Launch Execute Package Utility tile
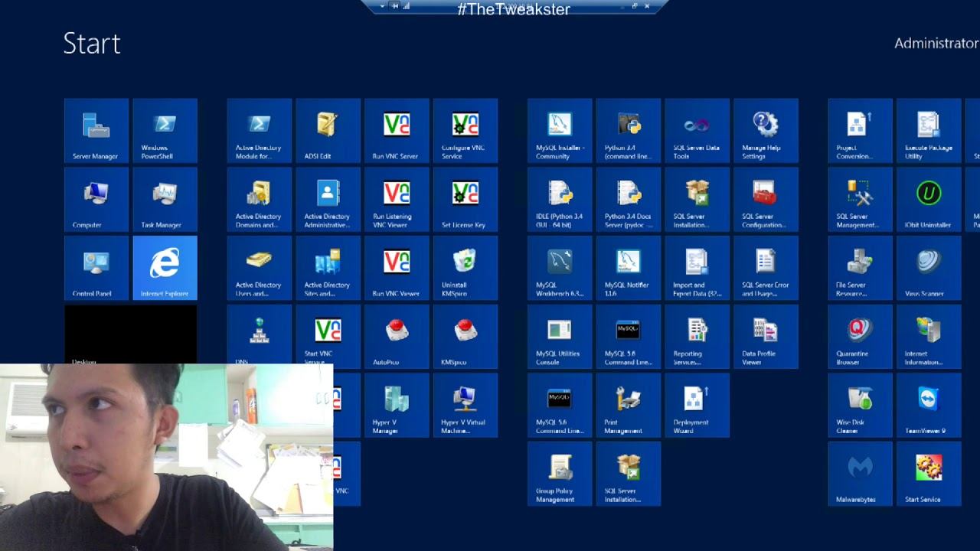The image size is (980, 551). click(929, 131)
